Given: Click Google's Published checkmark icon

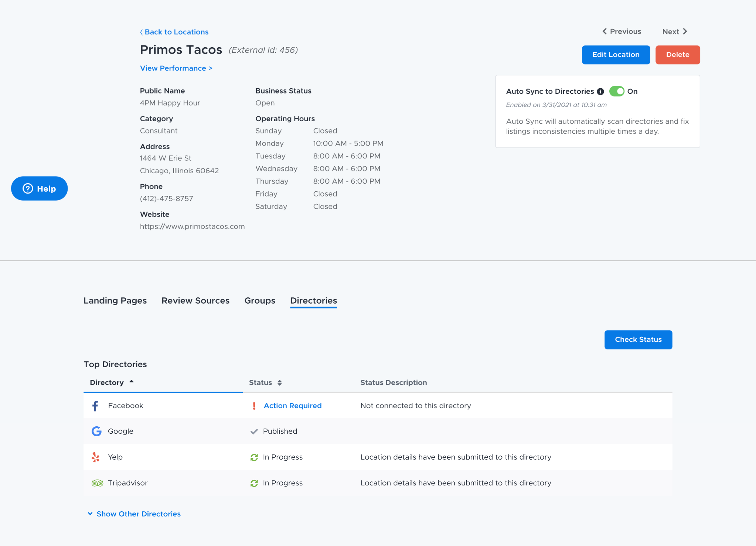Looking at the screenshot, I should point(254,431).
